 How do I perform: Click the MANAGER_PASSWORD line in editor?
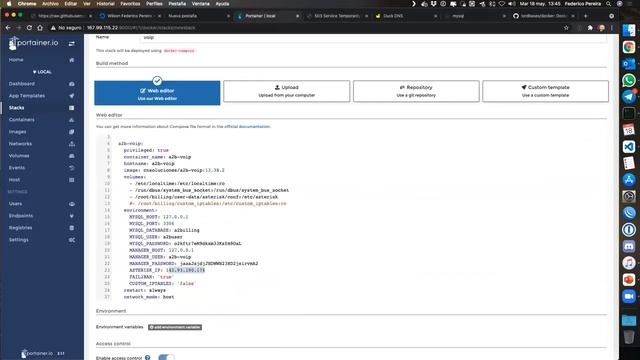click(x=193, y=264)
